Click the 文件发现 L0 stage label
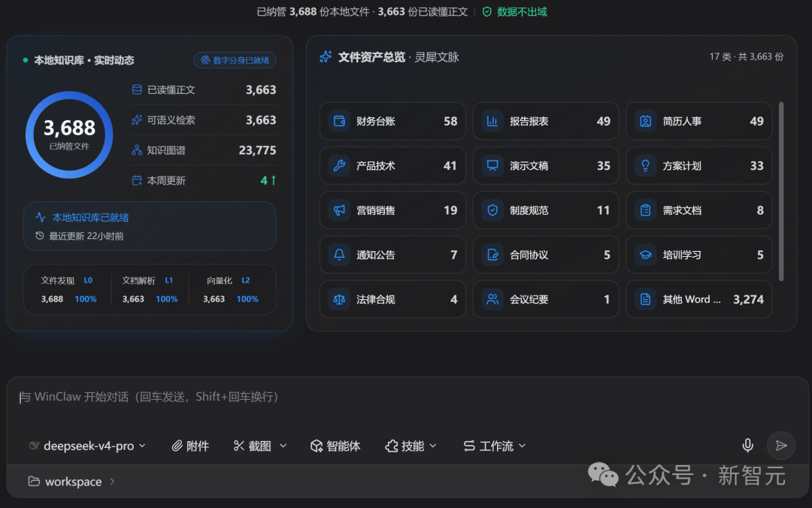 click(x=66, y=280)
